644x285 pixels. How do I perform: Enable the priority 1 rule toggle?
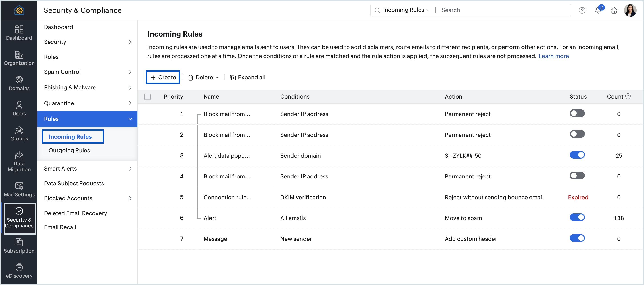(577, 113)
